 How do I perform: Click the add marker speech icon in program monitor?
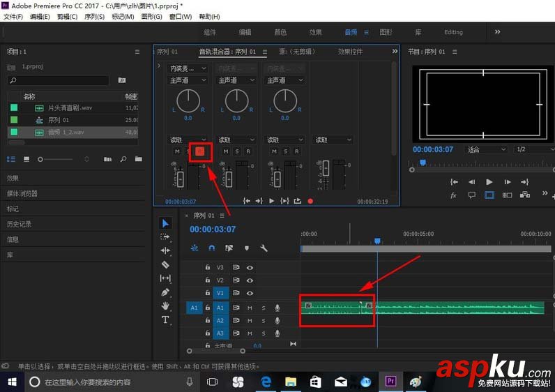point(472,195)
